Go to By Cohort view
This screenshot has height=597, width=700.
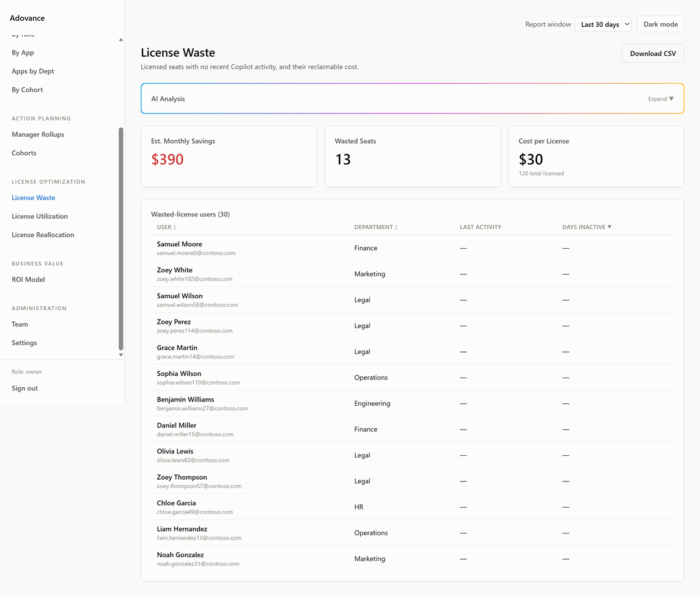(28, 90)
